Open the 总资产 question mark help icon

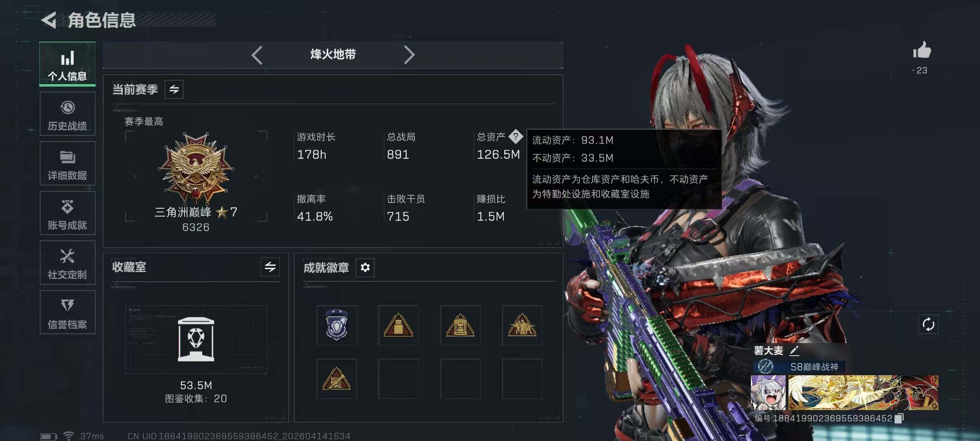(x=516, y=136)
